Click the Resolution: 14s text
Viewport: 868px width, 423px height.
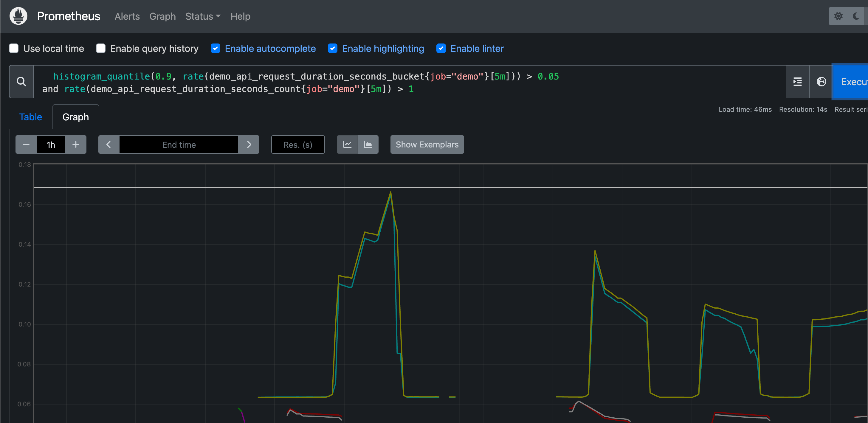pos(803,109)
